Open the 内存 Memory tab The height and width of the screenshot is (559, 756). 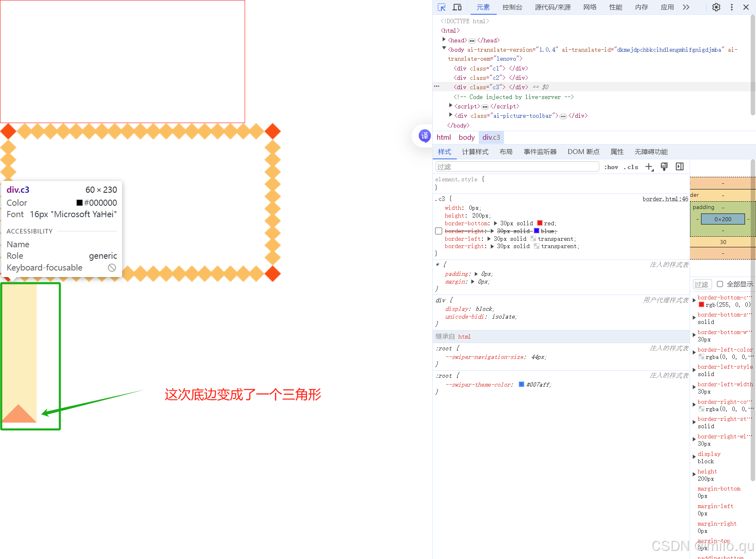tap(642, 7)
